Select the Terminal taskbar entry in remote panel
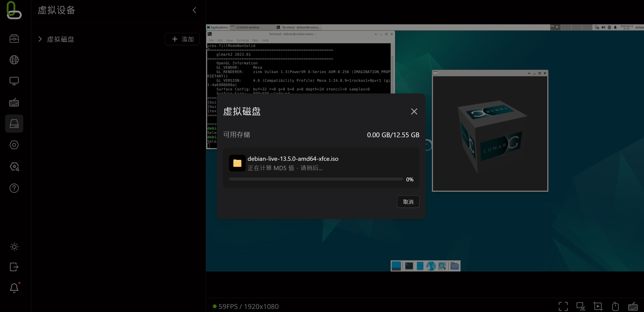 [299, 27]
